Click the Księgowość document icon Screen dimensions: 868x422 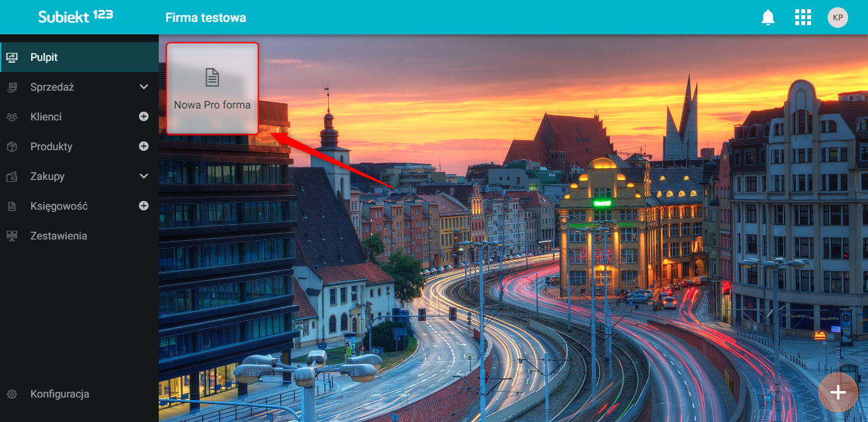click(12, 206)
